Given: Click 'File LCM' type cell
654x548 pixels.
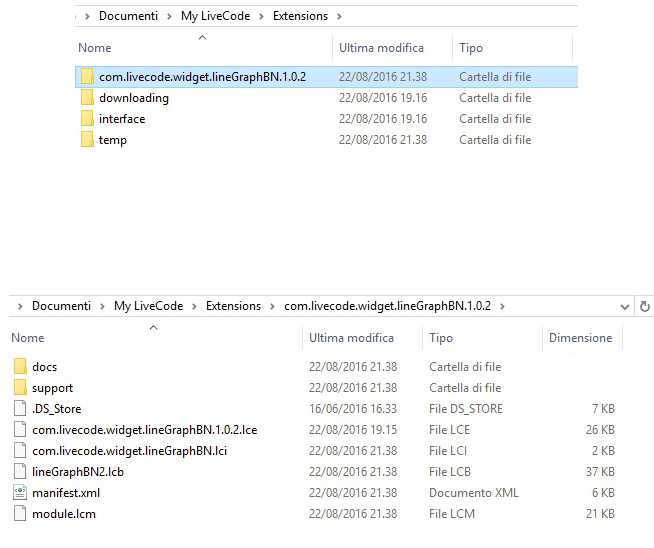Looking at the screenshot, I should 452,513.
